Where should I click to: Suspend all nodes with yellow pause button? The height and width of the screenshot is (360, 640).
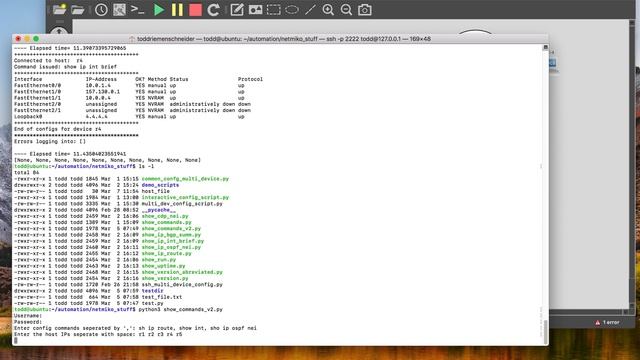point(177,10)
